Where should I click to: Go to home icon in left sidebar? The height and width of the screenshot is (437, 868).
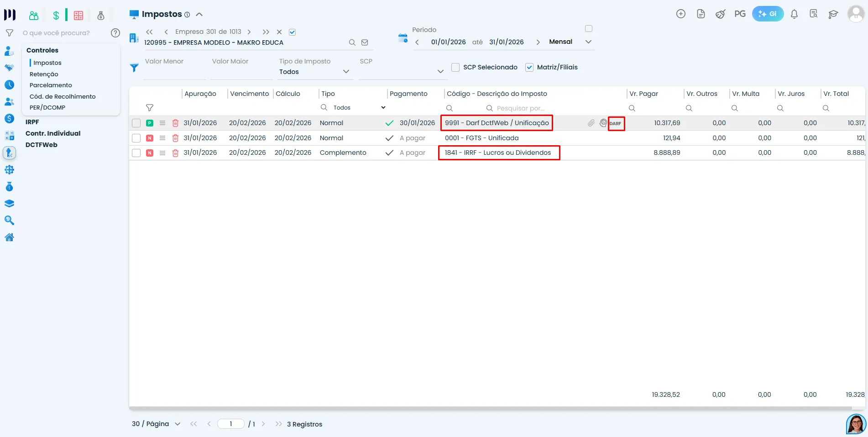(x=9, y=237)
